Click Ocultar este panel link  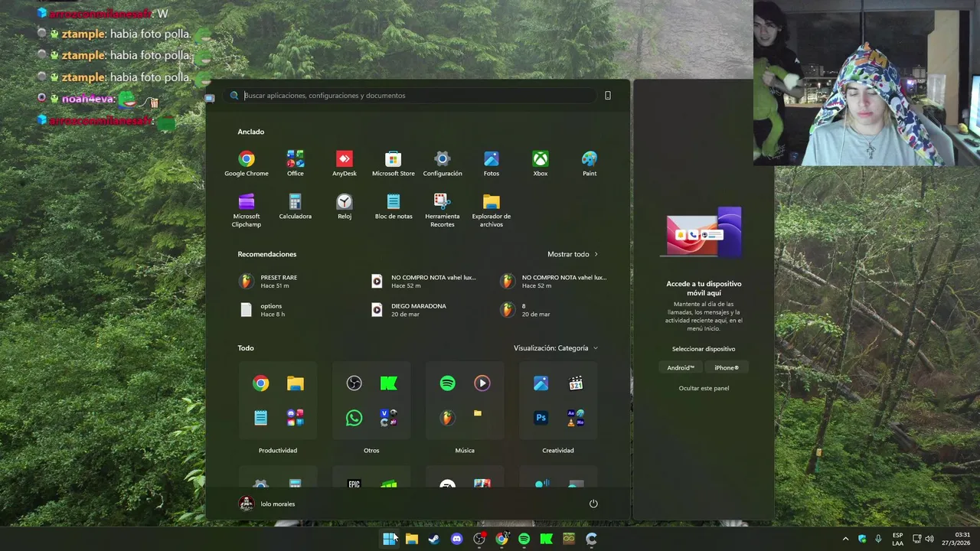704,388
